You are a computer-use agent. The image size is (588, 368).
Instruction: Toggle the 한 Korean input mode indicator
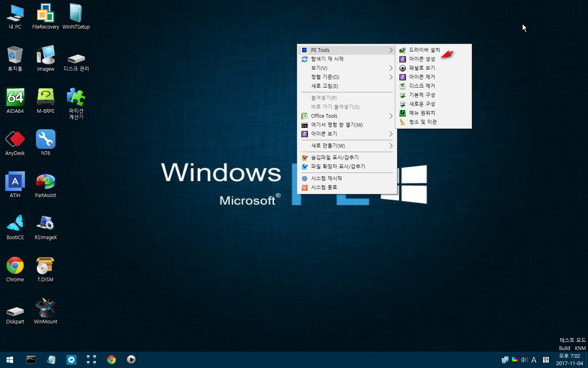click(x=546, y=360)
